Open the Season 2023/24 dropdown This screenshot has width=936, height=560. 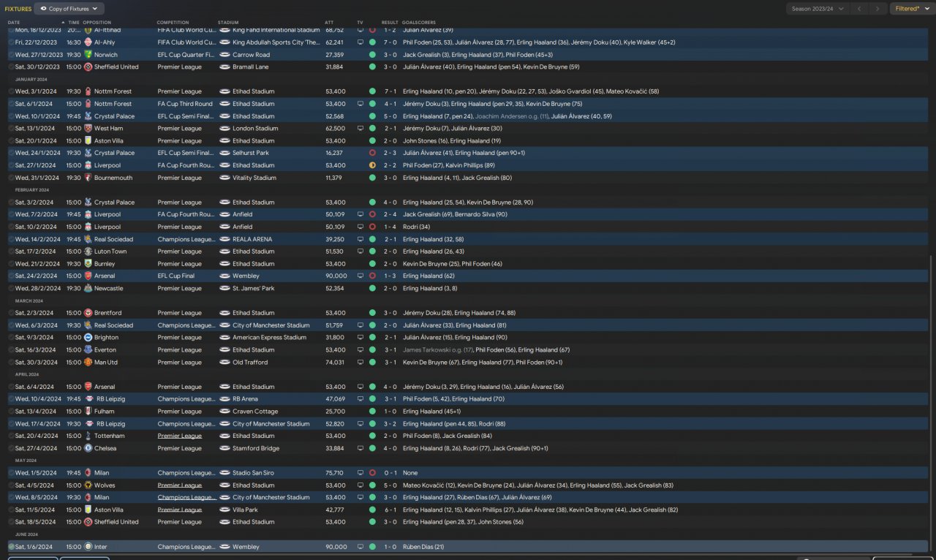pos(818,9)
